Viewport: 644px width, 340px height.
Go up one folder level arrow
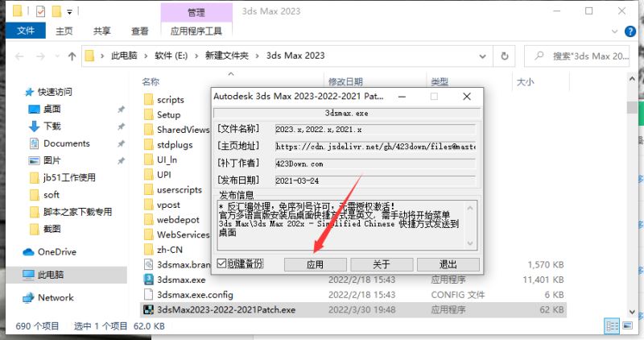click(72, 56)
